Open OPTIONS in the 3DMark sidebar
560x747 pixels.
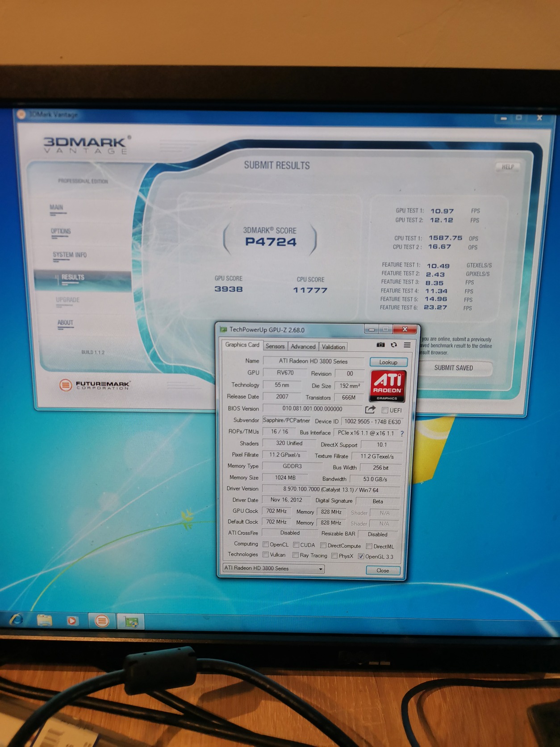[x=61, y=231]
